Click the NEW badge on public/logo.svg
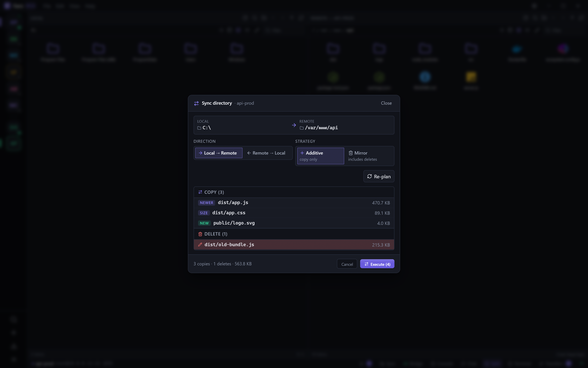 [x=204, y=223]
